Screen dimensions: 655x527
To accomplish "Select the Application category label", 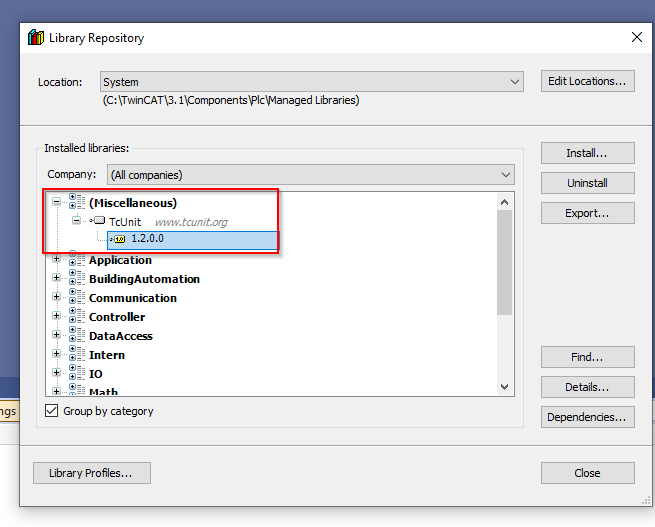I will (120, 260).
